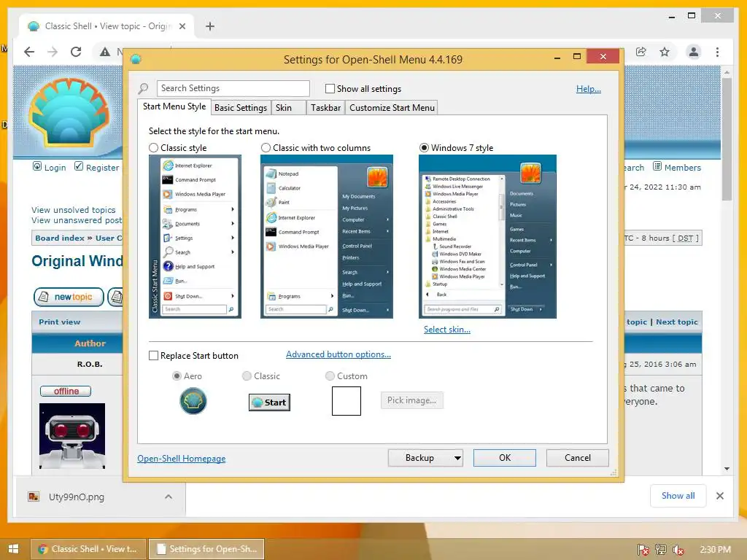Visit the Open-Shell Homepage link
747x560 pixels.
click(181, 458)
